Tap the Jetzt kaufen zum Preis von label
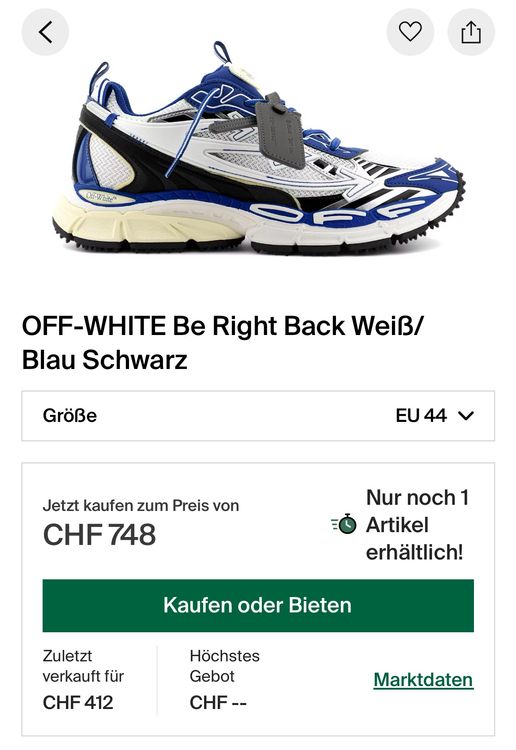This screenshot has width=516, height=750. [x=141, y=506]
